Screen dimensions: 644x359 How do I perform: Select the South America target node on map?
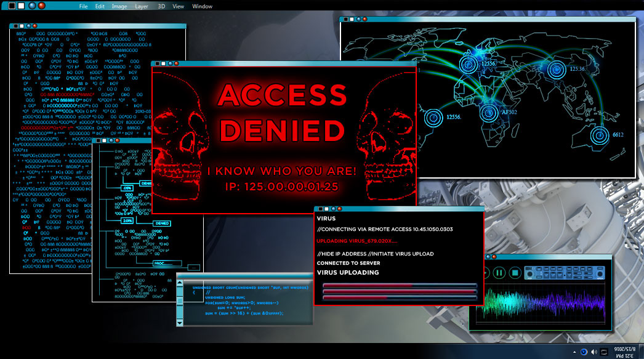pyautogui.click(x=433, y=118)
